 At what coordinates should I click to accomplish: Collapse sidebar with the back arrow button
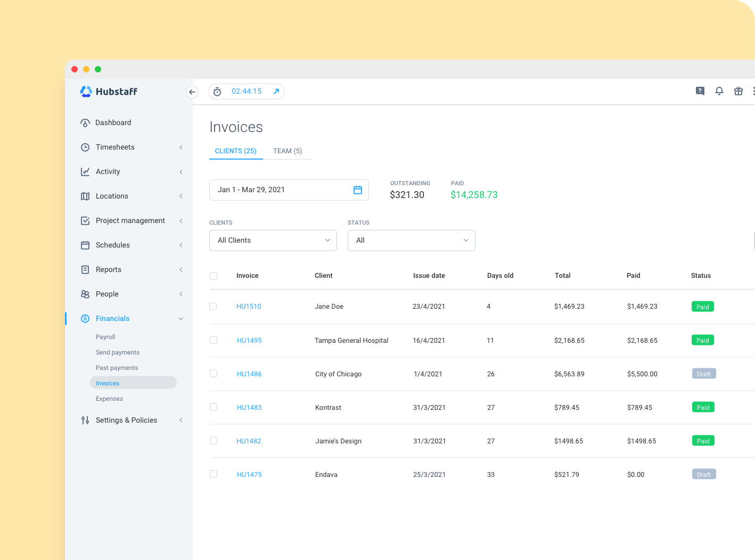[x=192, y=92]
